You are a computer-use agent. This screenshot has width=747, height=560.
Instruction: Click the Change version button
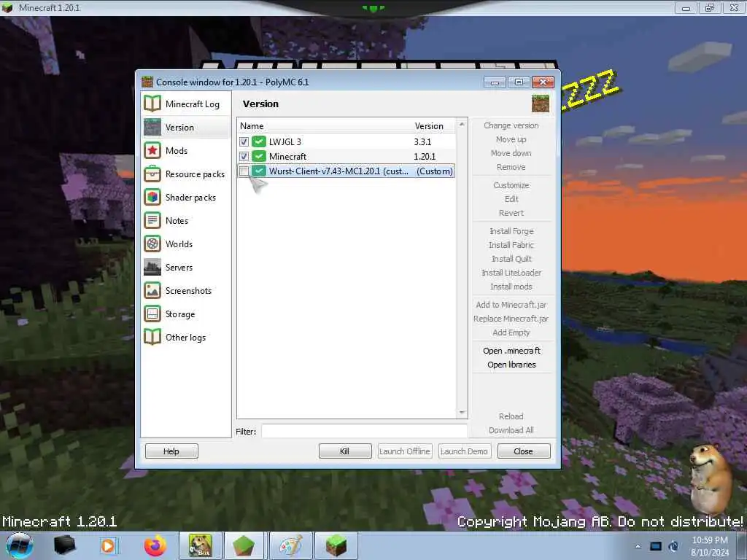point(511,125)
